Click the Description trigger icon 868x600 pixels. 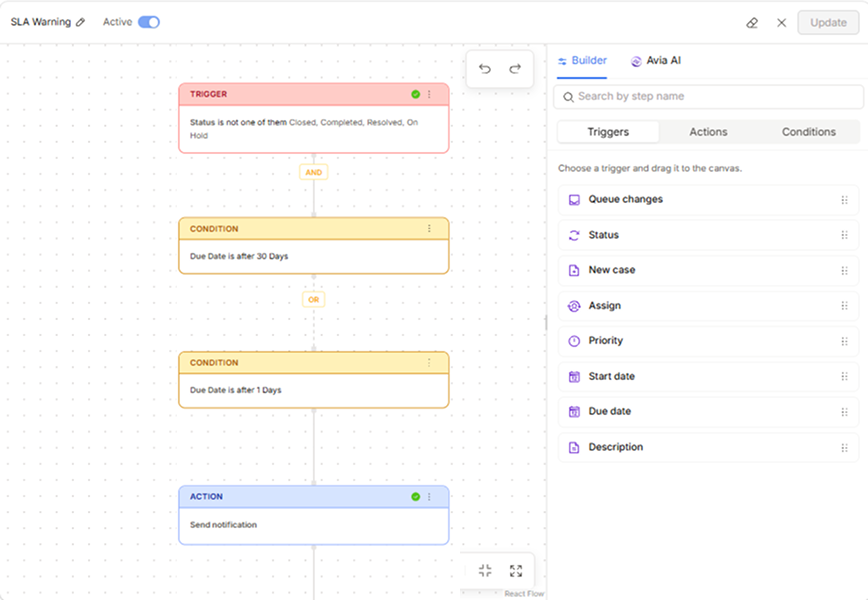tap(574, 447)
